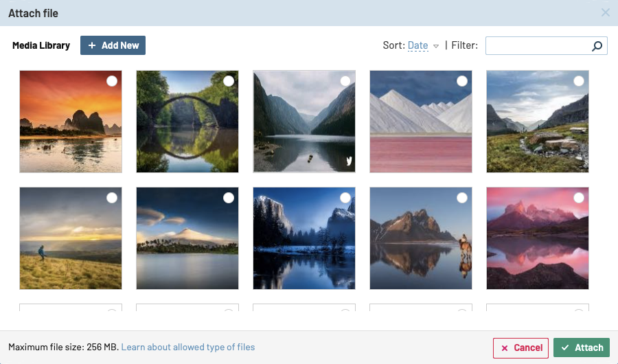Select the pink lake pyramids image radio

tap(462, 81)
